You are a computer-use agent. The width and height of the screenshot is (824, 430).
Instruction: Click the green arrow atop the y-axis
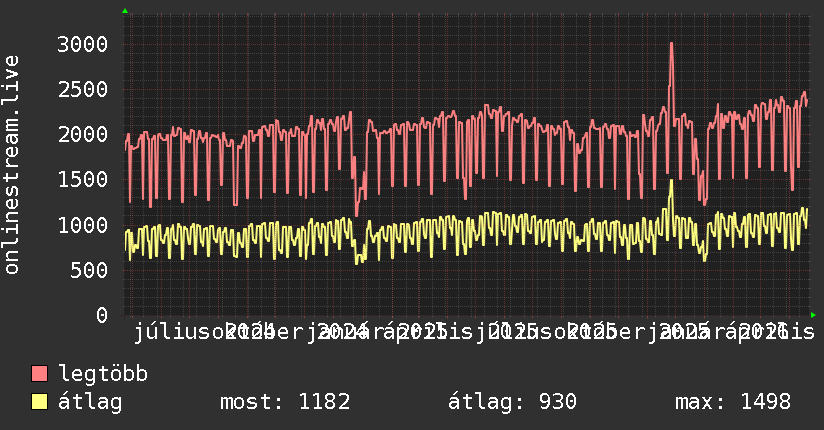click(x=125, y=11)
